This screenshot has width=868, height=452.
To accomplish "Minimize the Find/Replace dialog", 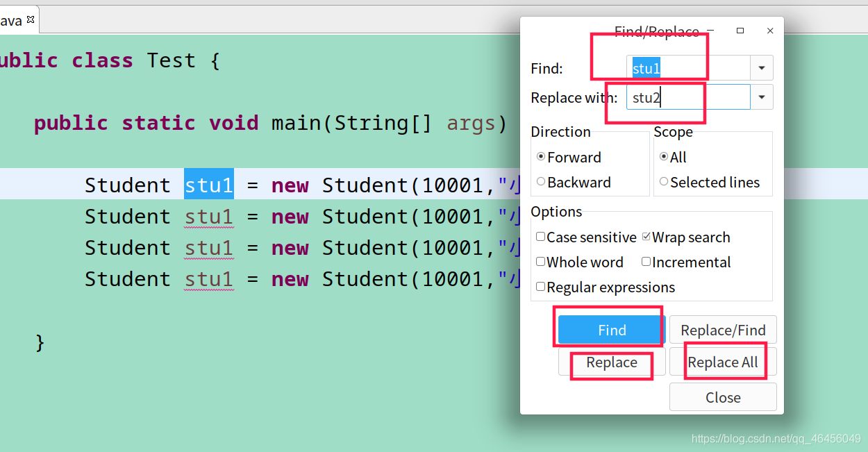I will coord(710,31).
